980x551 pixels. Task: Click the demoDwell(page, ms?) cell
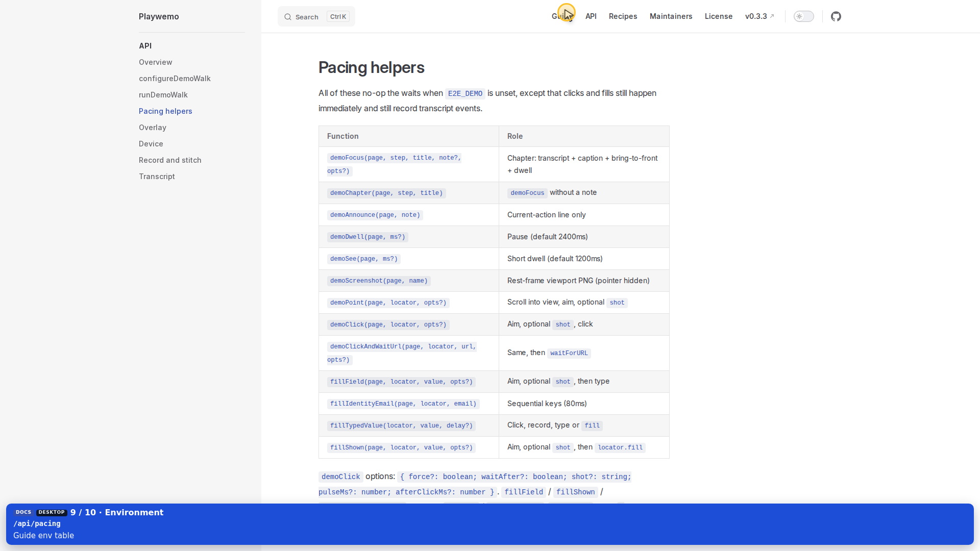[x=409, y=237]
